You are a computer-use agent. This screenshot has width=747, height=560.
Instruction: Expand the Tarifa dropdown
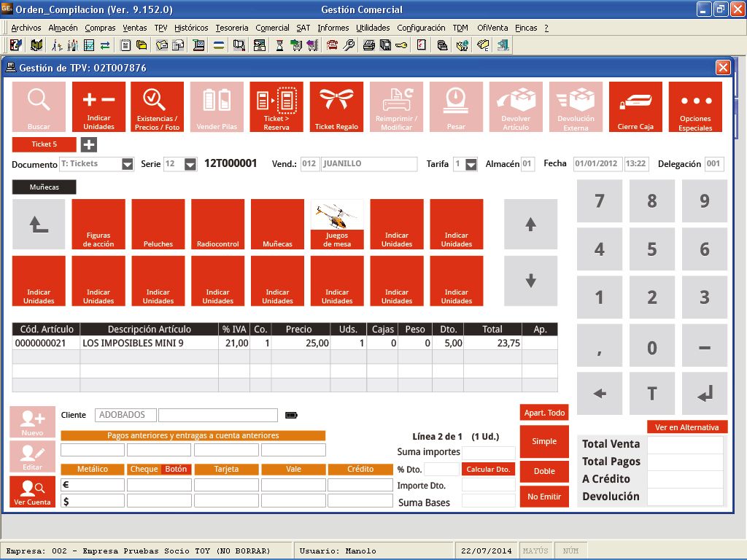[471, 164]
